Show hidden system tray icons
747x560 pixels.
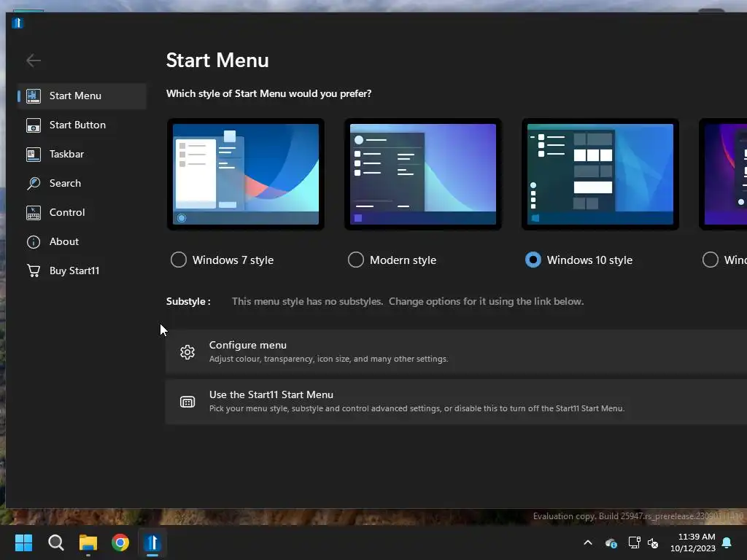(588, 542)
